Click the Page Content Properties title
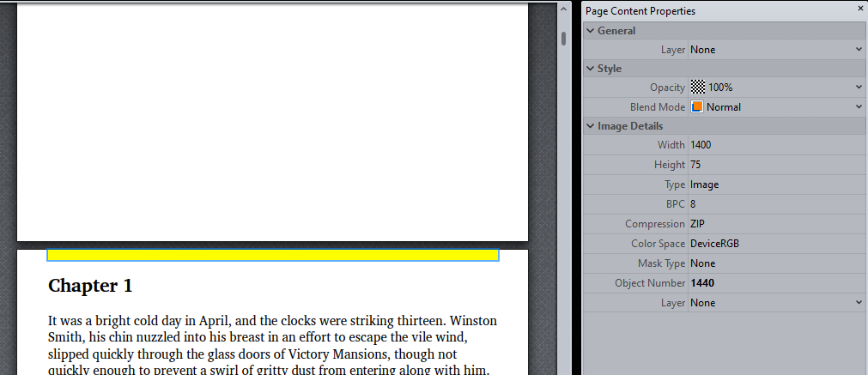The image size is (868, 375). [640, 11]
